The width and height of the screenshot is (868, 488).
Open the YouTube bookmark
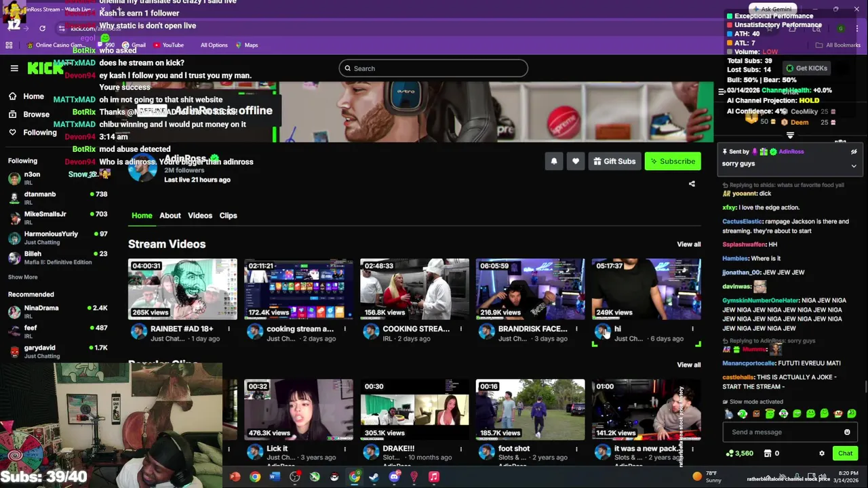point(168,45)
